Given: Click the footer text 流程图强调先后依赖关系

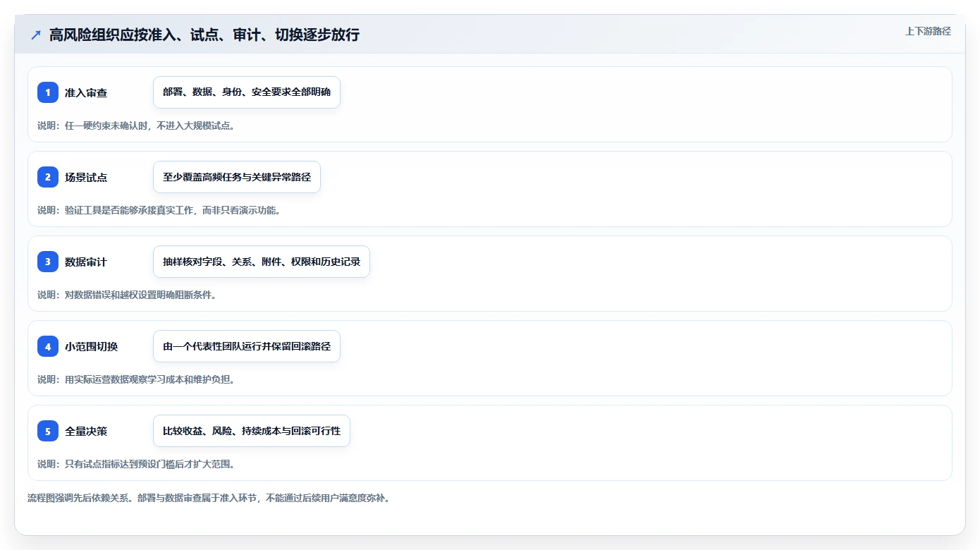Looking at the screenshot, I should tap(80, 498).
